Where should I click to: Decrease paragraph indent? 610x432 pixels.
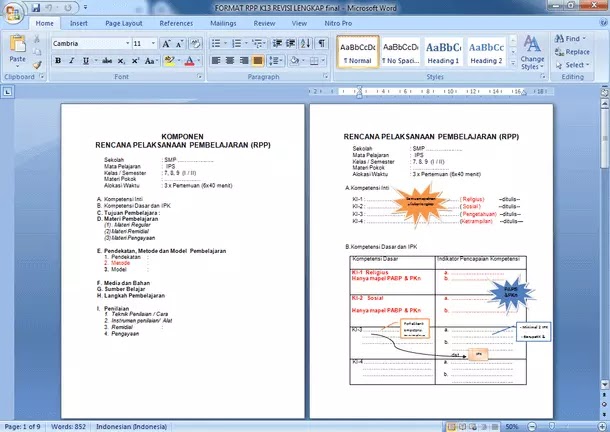tap(277, 43)
